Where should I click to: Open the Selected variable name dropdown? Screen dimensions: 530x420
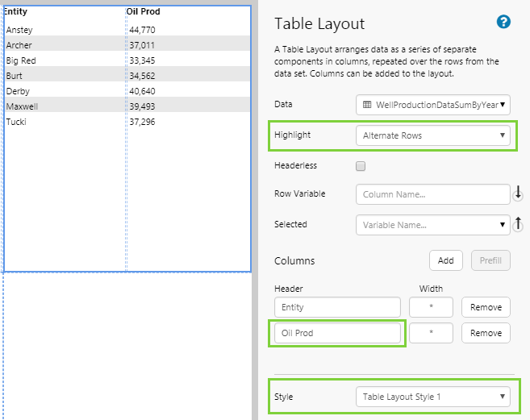tap(433, 225)
